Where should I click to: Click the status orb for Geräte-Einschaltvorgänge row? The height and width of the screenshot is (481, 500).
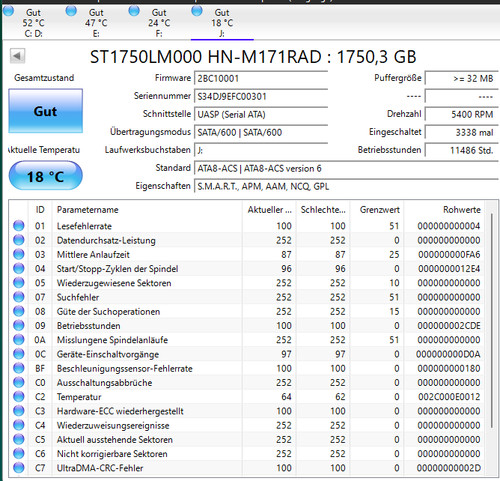pyautogui.click(x=19, y=354)
